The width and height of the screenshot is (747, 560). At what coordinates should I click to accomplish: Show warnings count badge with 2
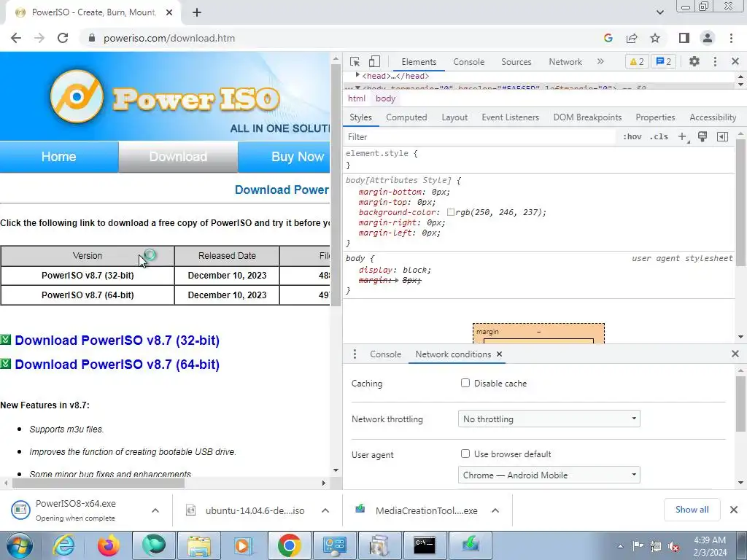coord(637,61)
